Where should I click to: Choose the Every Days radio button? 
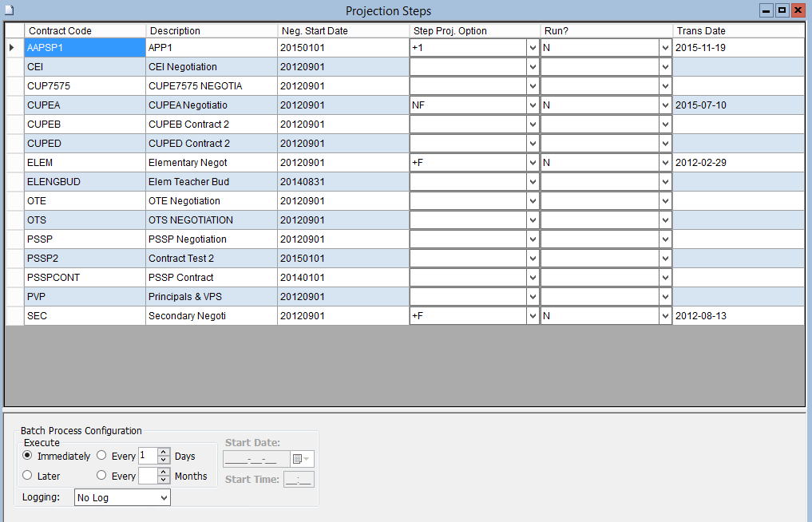101,456
